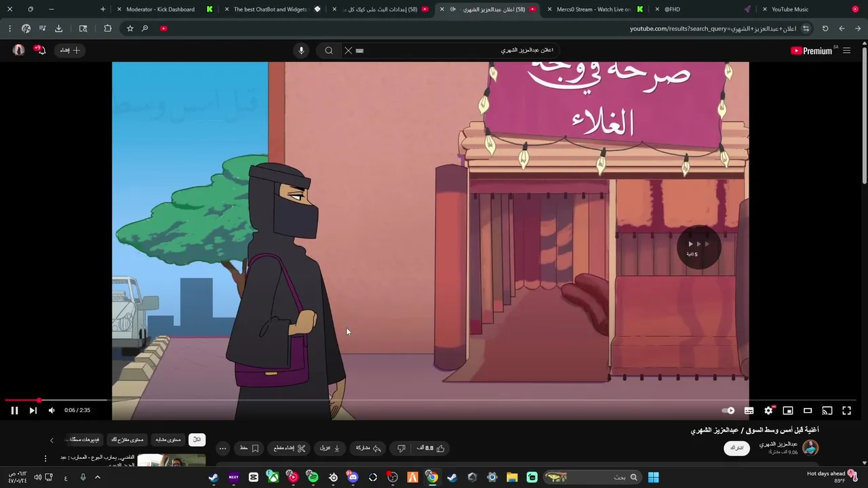This screenshot has width=868, height=488.
Task: Open Windows Start menu
Action: pos(654,477)
